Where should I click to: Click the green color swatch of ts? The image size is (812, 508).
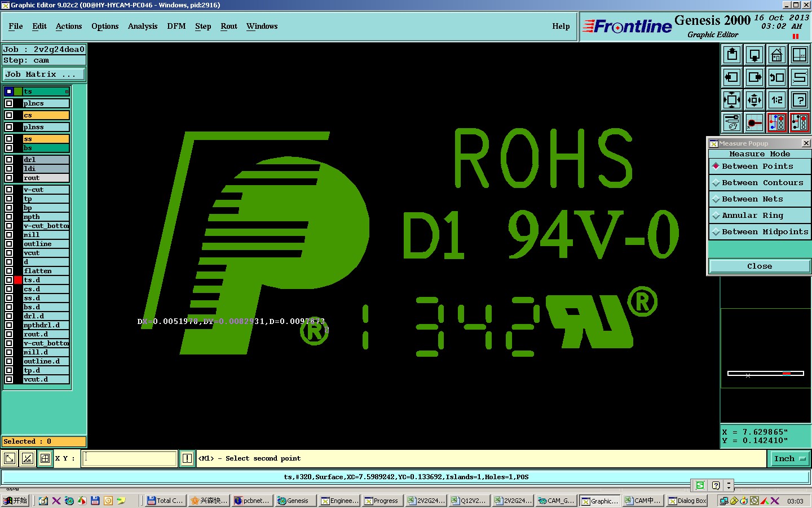click(x=19, y=91)
